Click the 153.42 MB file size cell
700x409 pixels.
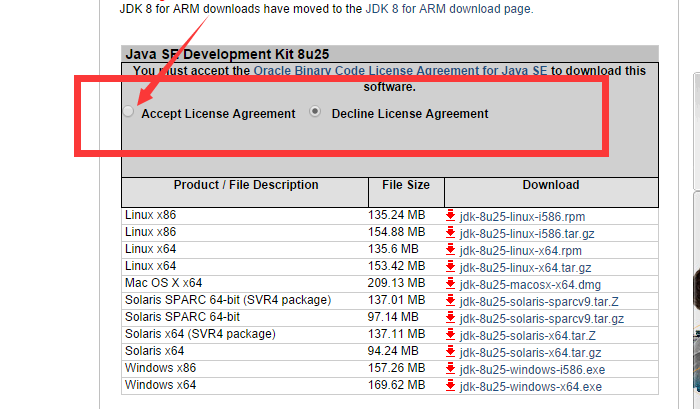(396, 266)
